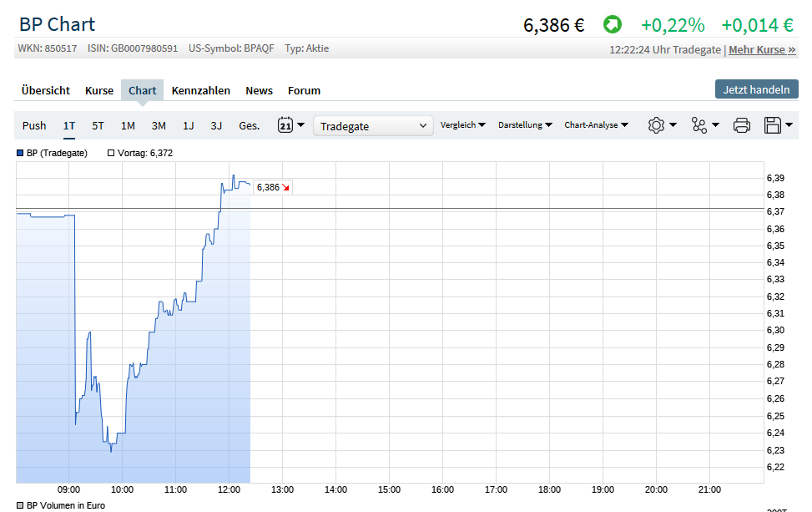Toggle the Vortag legend checkbox
Screen dimensions: 812x512
[111, 153]
